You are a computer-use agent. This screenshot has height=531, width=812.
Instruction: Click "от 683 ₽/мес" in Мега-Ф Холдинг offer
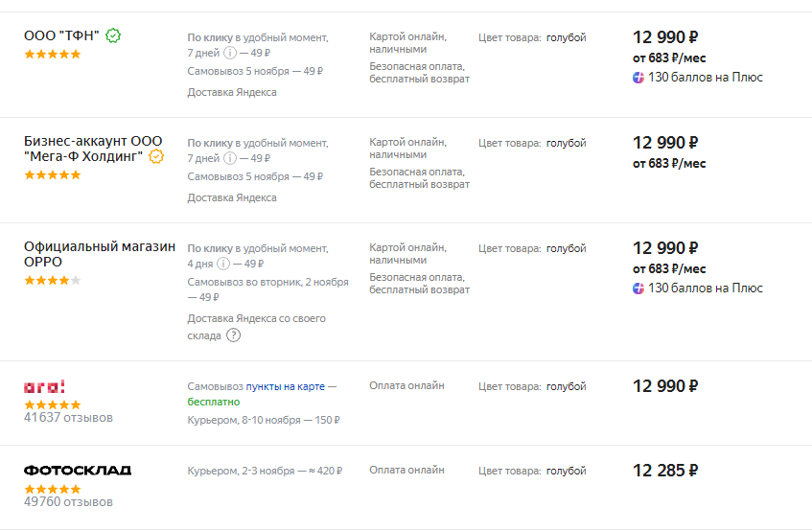coord(668,164)
